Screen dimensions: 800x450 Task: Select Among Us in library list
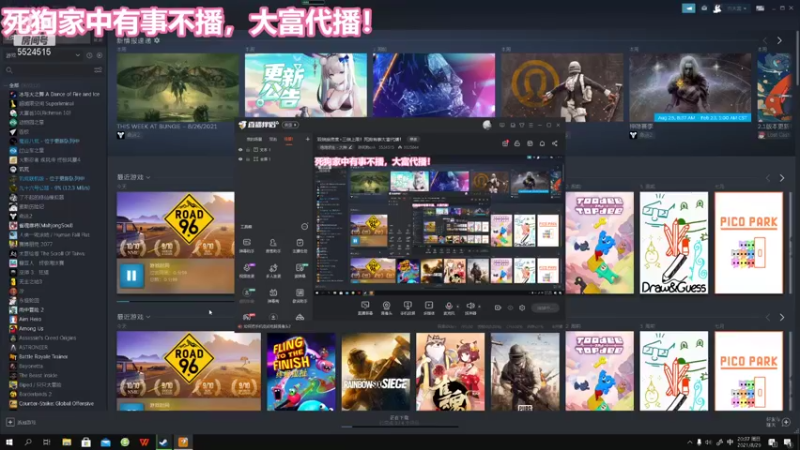(27, 329)
